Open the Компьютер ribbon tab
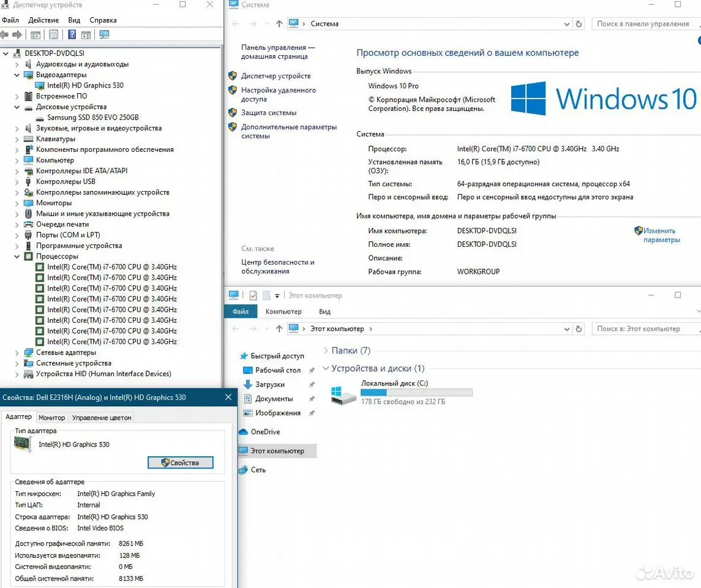Screen dimensions: 701x588 (283, 312)
